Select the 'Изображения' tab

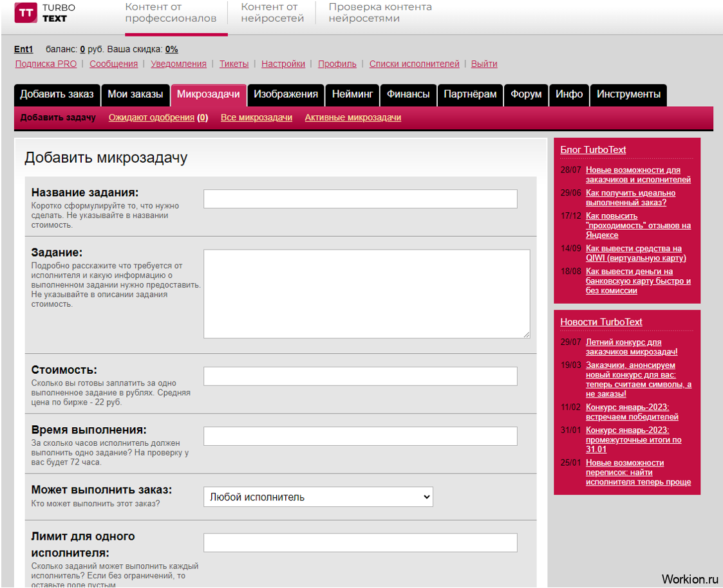286,95
